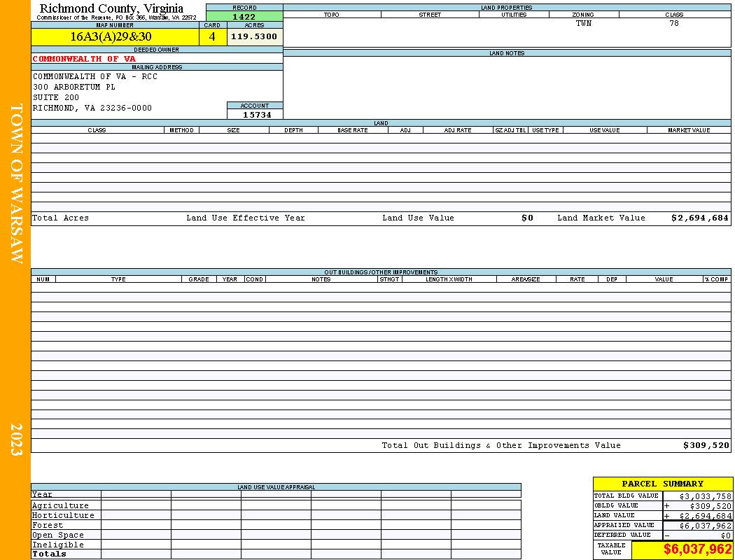Click the TOPO column header

point(331,15)
